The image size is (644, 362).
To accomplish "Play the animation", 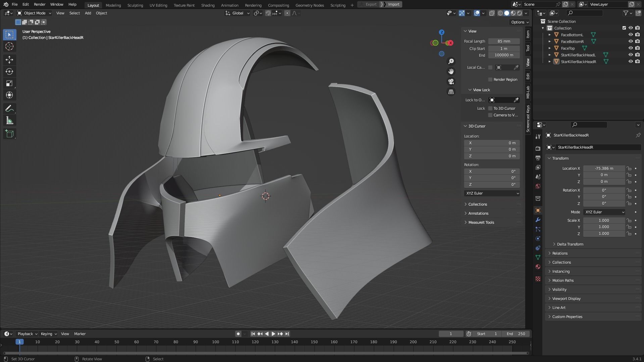I will (x=273, y=334).
